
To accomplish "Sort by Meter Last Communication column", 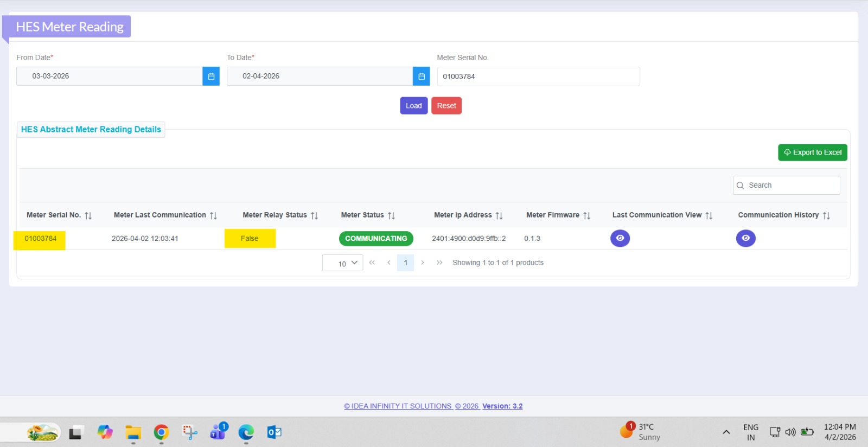I will click(x=214, y=215).
